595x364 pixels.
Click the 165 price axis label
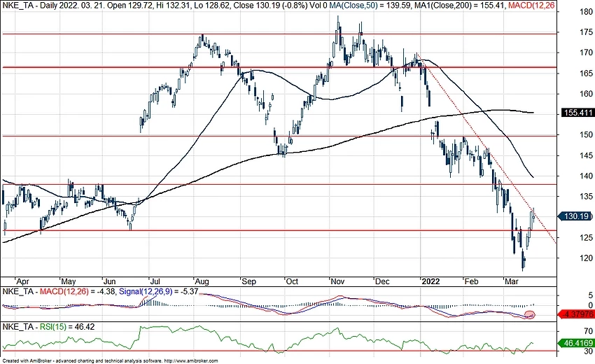tap(587, 73)
